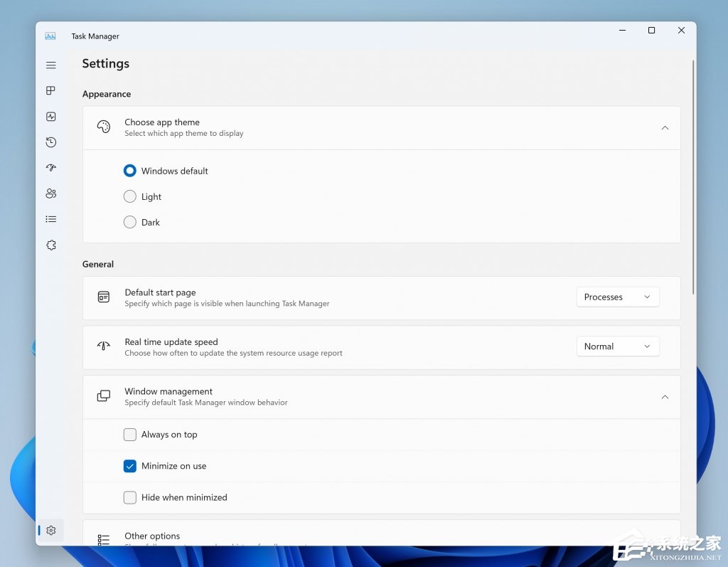Open the Default start page dropdown

(x=617, y=297)
